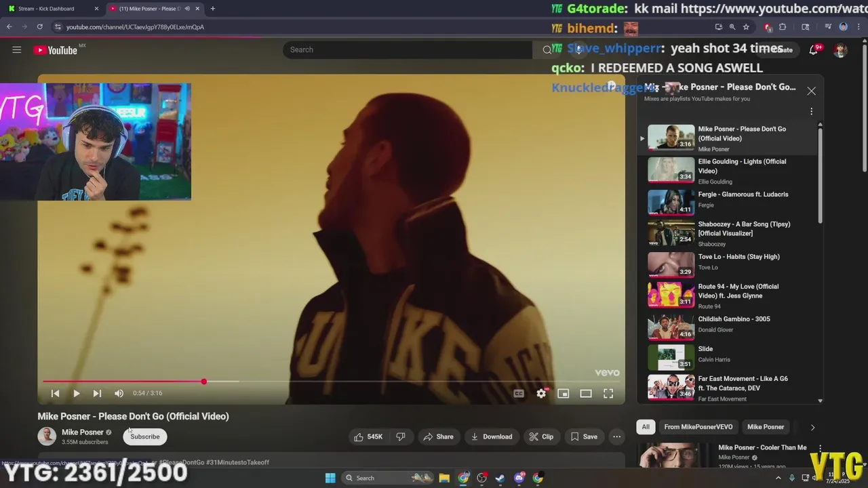Select the Mike Posner filter chip
The width and height of the screenshot is (868, 488).
click(766, 427)
